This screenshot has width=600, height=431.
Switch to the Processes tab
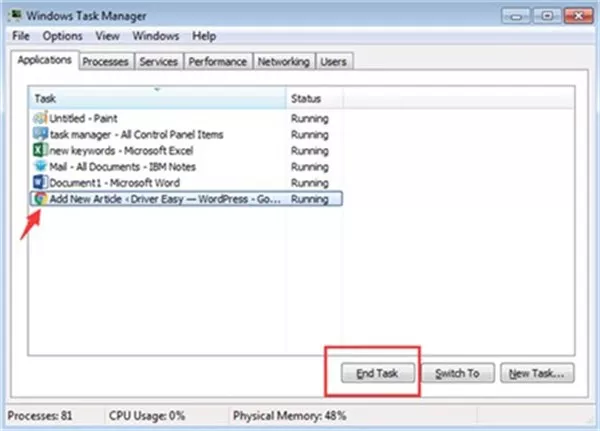pos(106,62)
